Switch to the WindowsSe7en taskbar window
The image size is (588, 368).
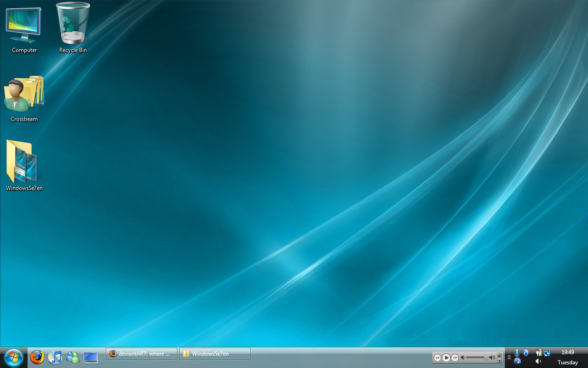click(214, 353)
